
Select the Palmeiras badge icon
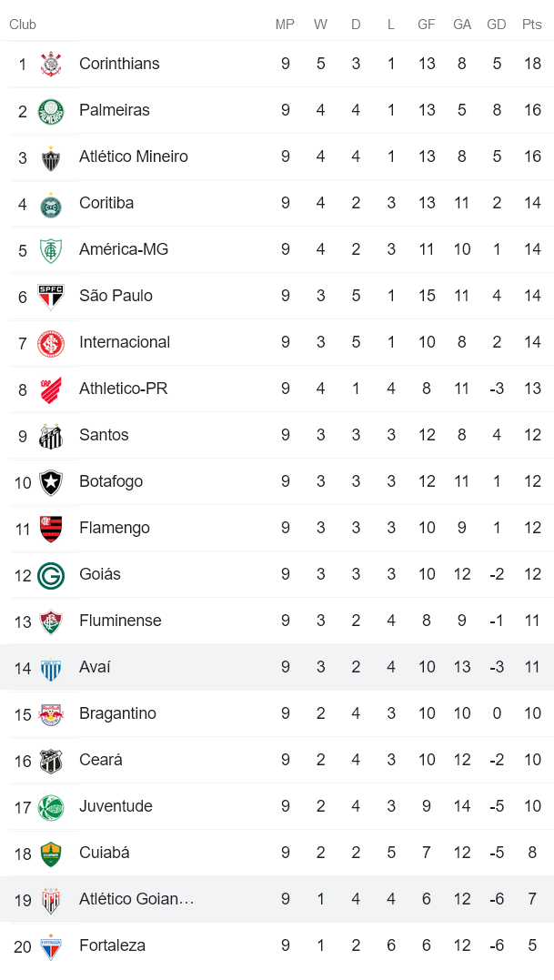(x=52, y=110)
